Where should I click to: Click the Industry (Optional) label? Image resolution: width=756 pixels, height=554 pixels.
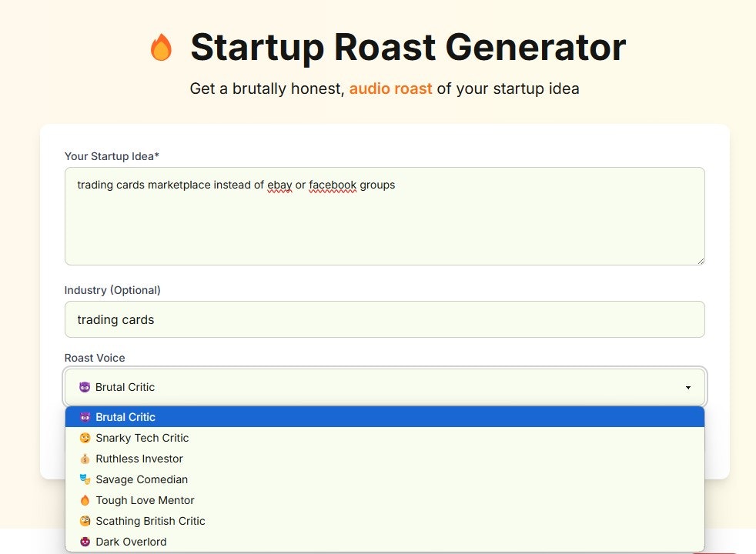coord(112,290)
